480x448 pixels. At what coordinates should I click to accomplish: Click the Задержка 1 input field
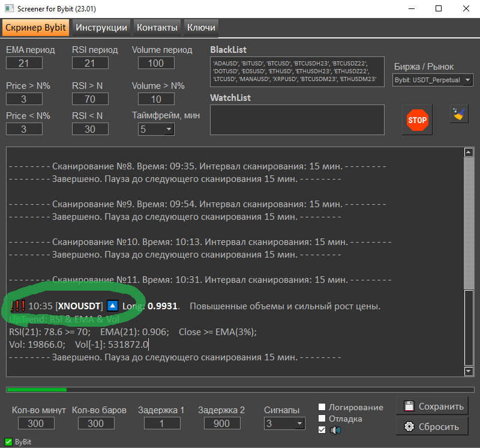pyautogui.click(x=162, y=423)
